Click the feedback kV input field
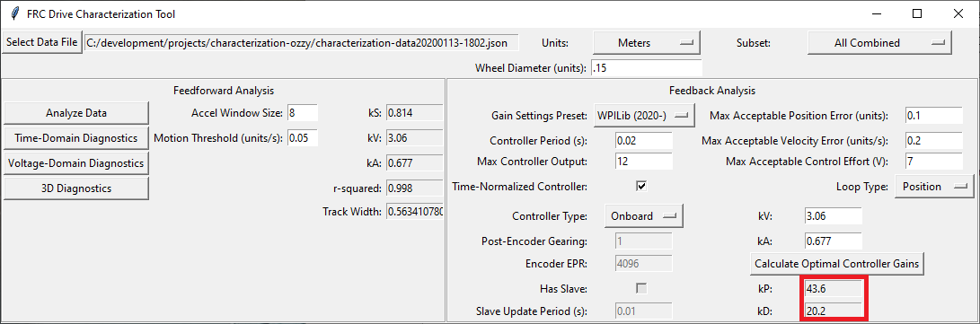 [x=833, y=216]
